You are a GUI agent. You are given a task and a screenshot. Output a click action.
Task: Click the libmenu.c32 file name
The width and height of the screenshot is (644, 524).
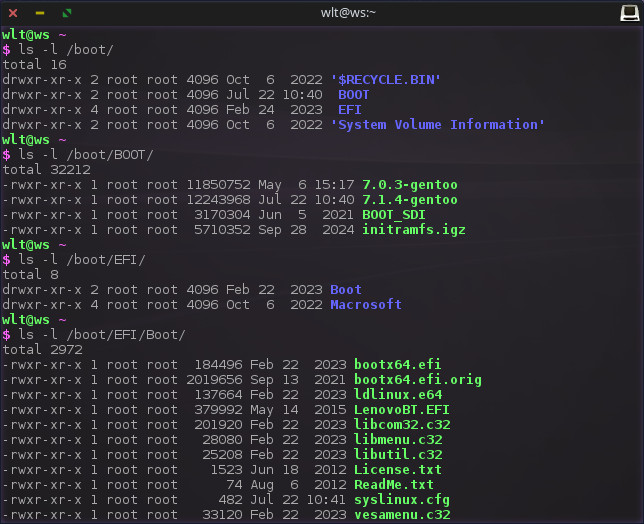(x=398, y=440)
